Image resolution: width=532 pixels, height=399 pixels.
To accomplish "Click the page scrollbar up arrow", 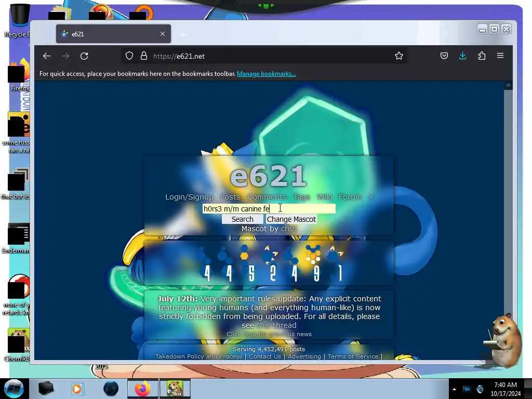I will (x=508, y=86).
